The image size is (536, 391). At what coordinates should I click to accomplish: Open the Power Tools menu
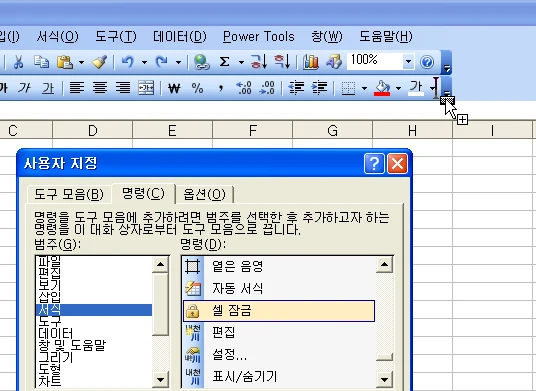tap(258, 36)
